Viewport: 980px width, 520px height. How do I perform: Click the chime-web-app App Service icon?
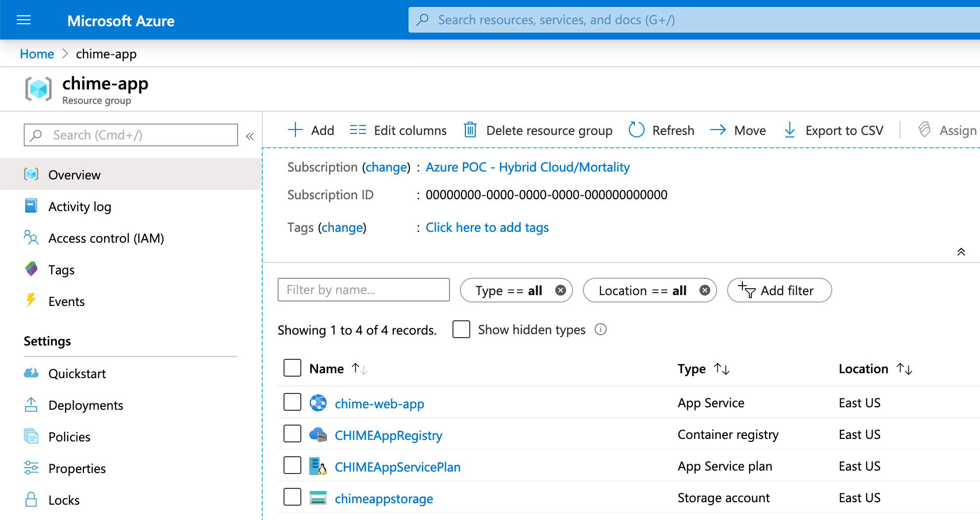tap(318, 403)
